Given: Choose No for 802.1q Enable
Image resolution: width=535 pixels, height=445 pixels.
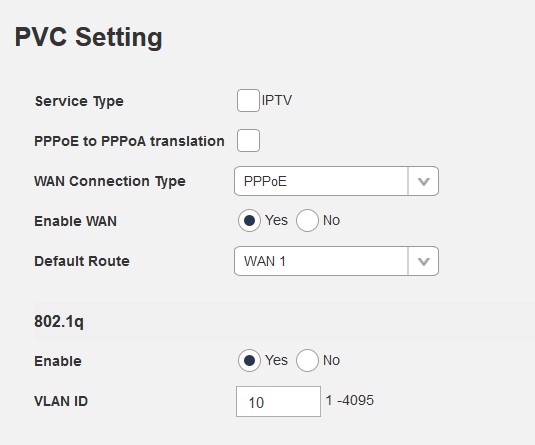Looking at the screenshot, I should [307, 360].
